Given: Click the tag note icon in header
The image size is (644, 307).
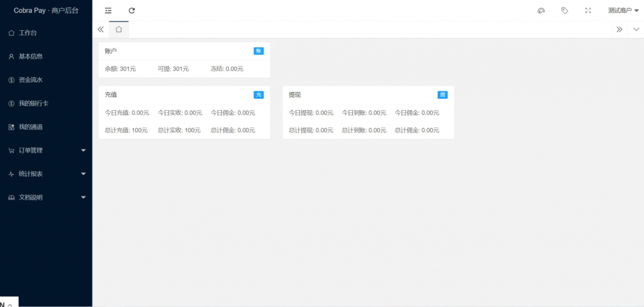Looking at the screenshot, I should pyautogui.click(x=564, y=11).
